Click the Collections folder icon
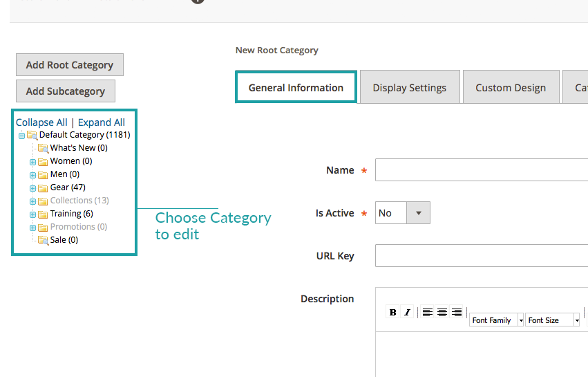This screenshot has width=588, height=377. click(x=43, y=201)
